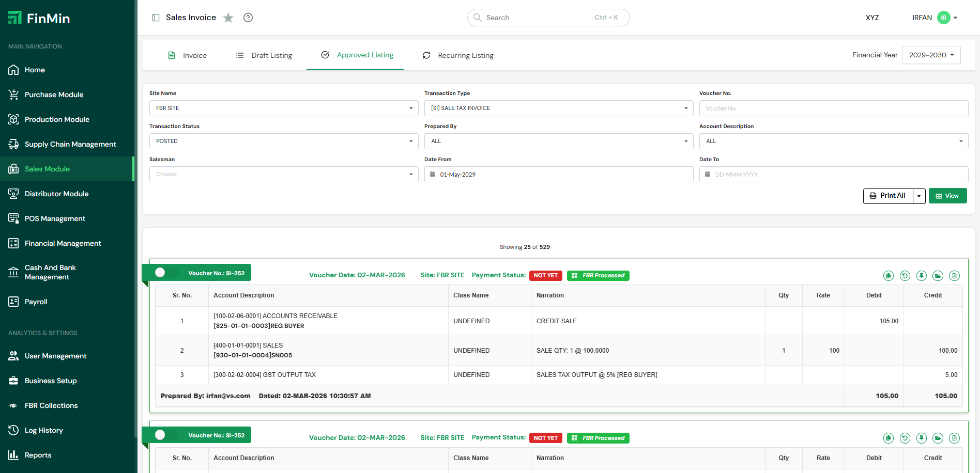Click the PDF icon on the second voucher
Image resolution: width=980 pixels, height=473 pixels.
[x=954, y=438]
